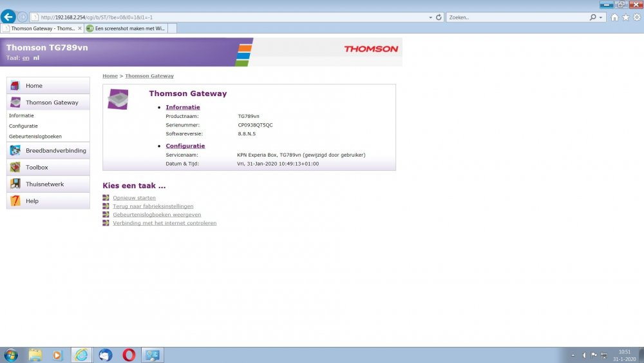
Task: Switch to Een screenshot maken tab
Action: click(x=126, y=28)
